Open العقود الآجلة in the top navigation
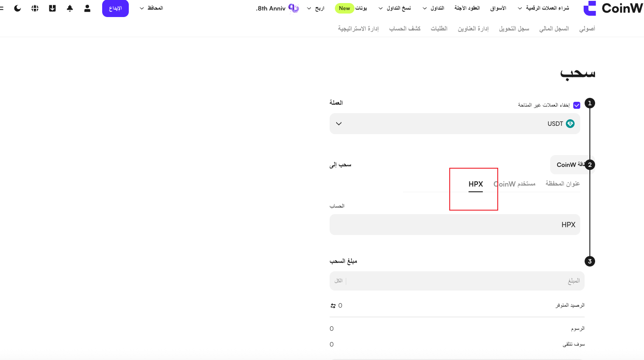This screenshot has width=644, height=360. [x=467, y=8]
